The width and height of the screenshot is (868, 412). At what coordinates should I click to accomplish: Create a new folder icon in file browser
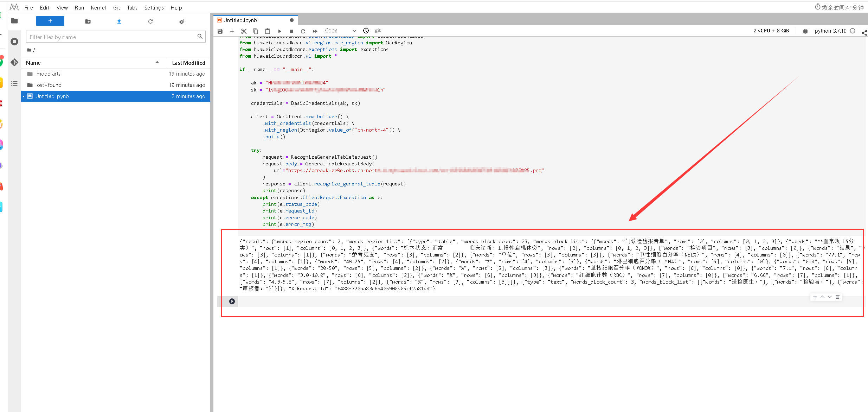(x=88, y=21)
